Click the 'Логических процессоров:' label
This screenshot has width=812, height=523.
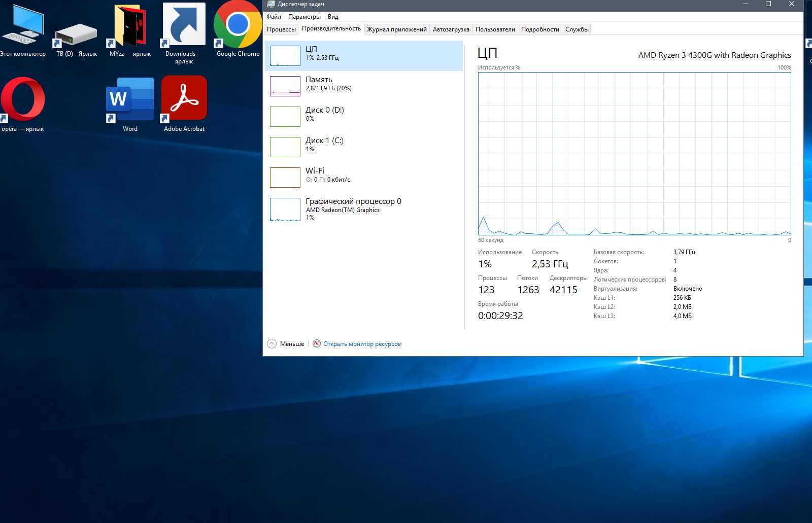[630, 280]
